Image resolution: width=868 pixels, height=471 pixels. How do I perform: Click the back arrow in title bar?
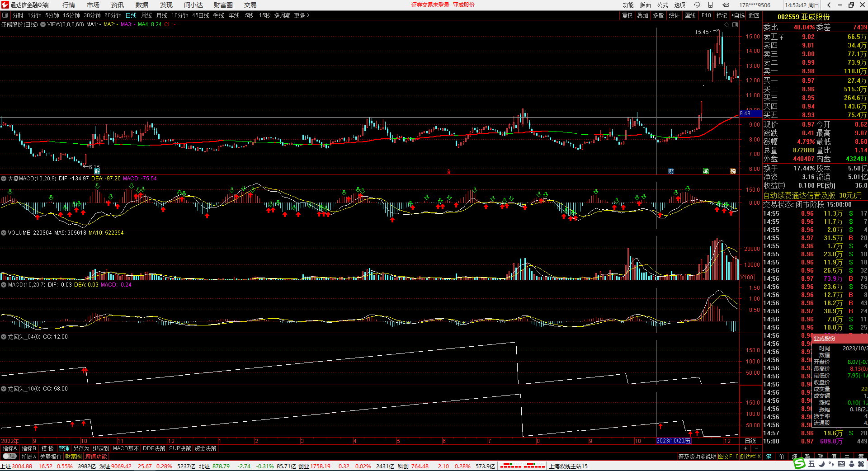(x=829, y=5)
